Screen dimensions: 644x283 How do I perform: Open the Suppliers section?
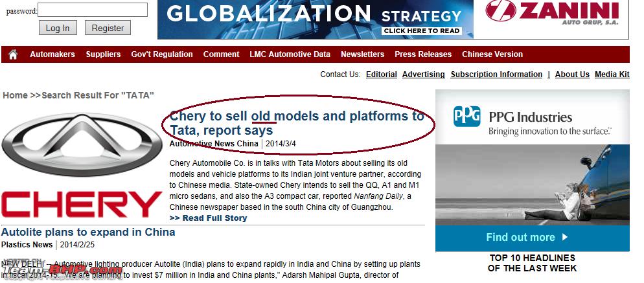[103, 54]
